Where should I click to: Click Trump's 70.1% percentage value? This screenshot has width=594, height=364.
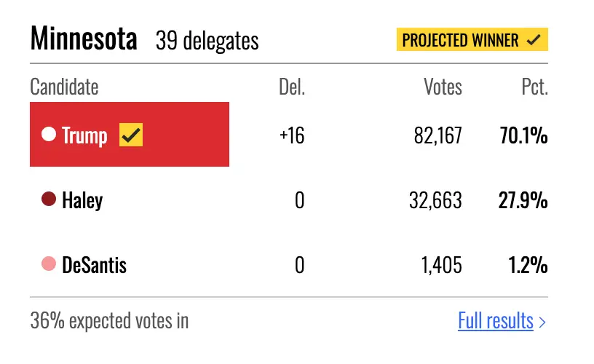pos(524,135)
